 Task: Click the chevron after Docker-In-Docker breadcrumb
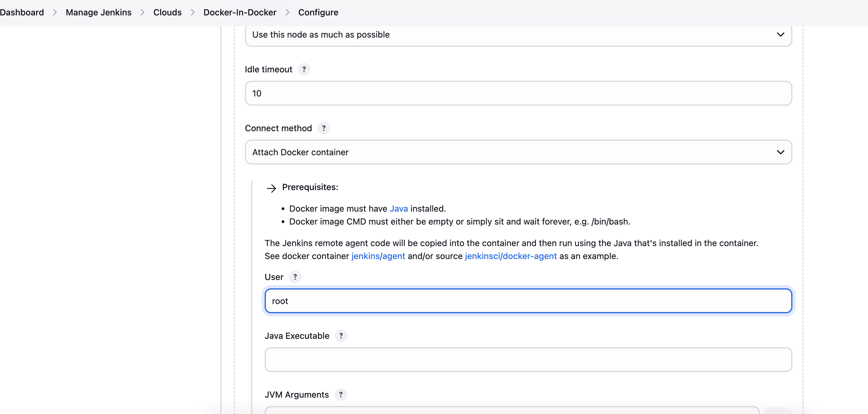[287, 12]
